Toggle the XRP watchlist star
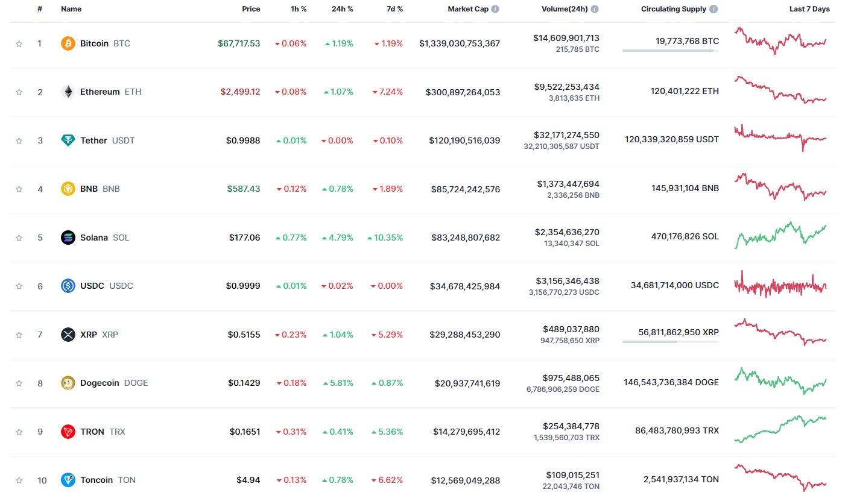The width and height of the screenshot is (848, 504). click(x=19, y=335)
